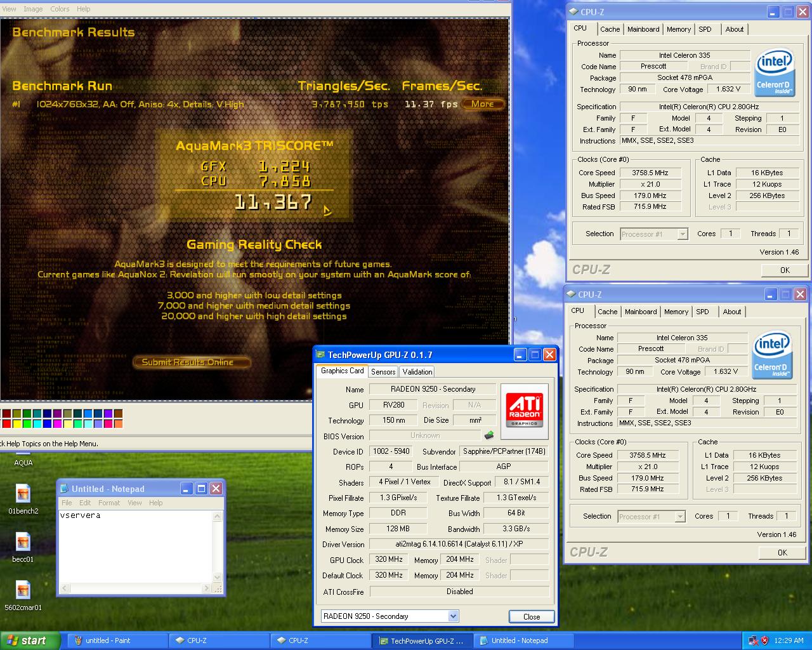
Task: Click the ATI Radeon logo in GPU-Z
Action: (x=524, y=411)
